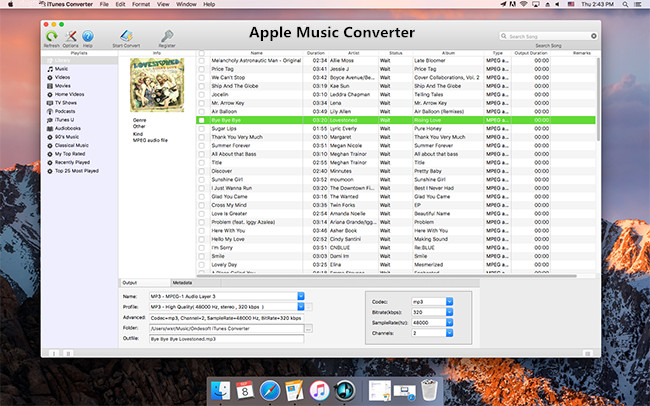This screenshot has width=650, height=406.
Task: Sort songs by Album column header
Action: coord(449,53)
